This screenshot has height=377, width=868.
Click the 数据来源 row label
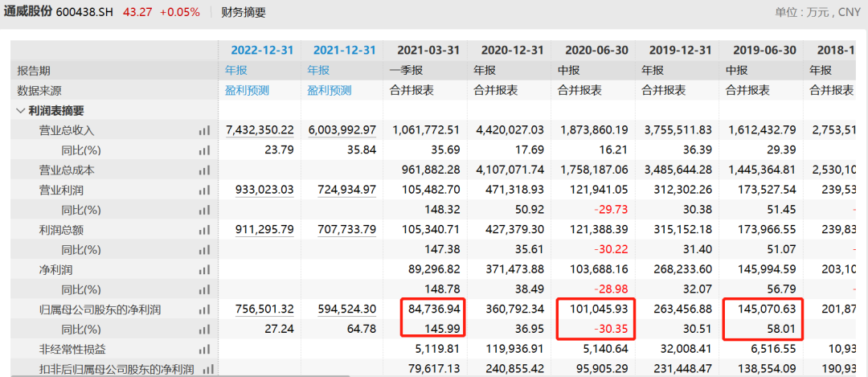click(x=39, y=91)
